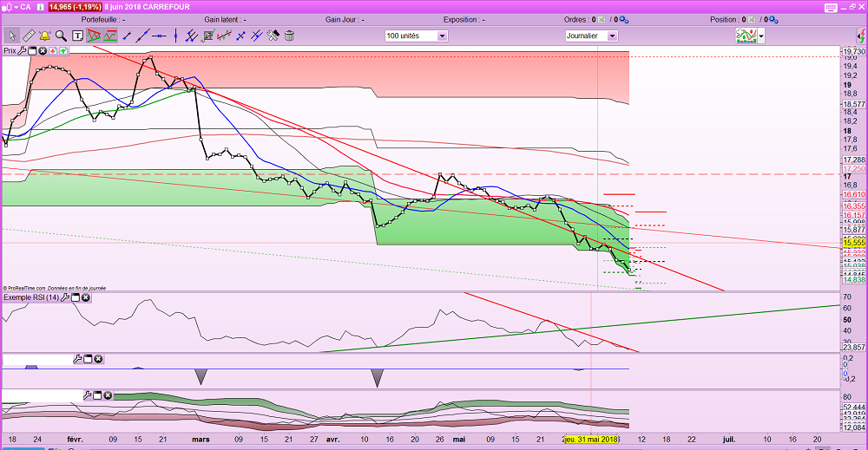Close the third indicator panel
Image resolution: width=868 pixels, height=450 pixels.
[x=98, y=359]
